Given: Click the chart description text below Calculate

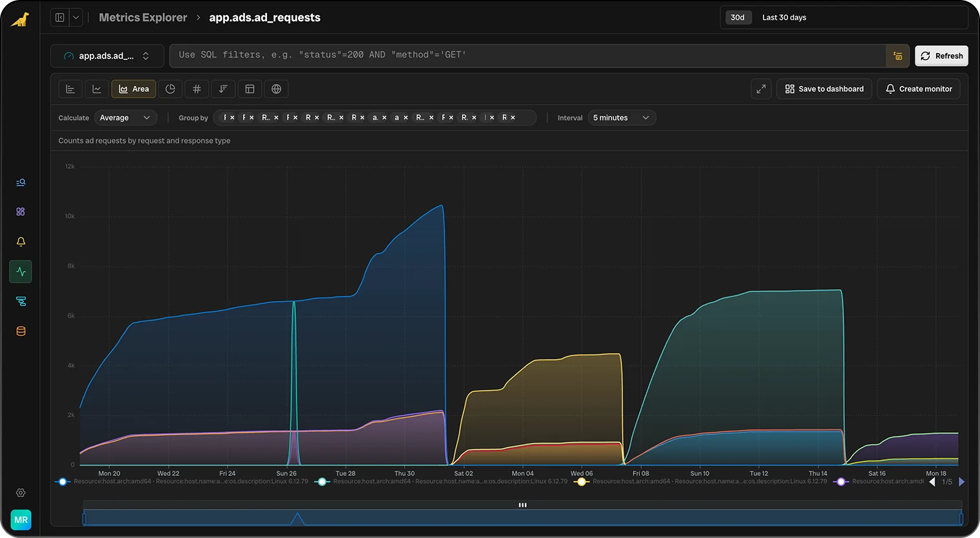Looking at the screenshot, I should click(144, 140).
